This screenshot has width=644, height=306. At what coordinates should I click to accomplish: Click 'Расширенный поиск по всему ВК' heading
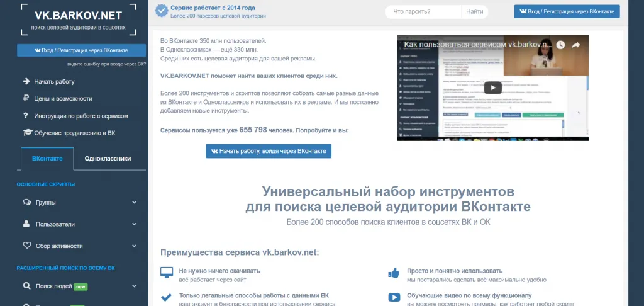click(65, 268)
